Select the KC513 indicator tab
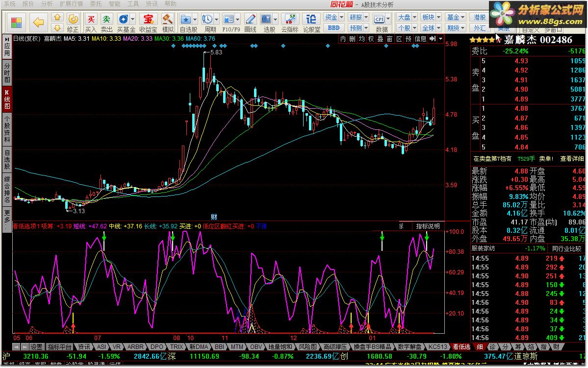This screenshot has width=588, height=368. 437,346
